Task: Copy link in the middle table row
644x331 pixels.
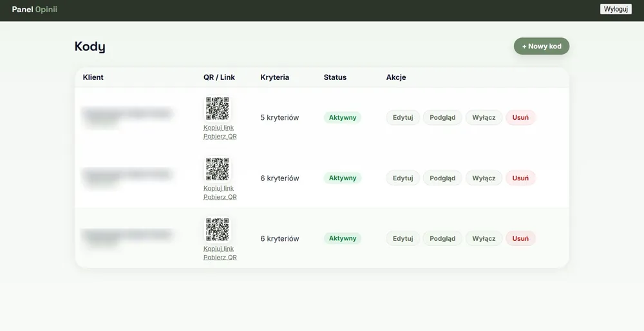Action: [x=218, y=189]
